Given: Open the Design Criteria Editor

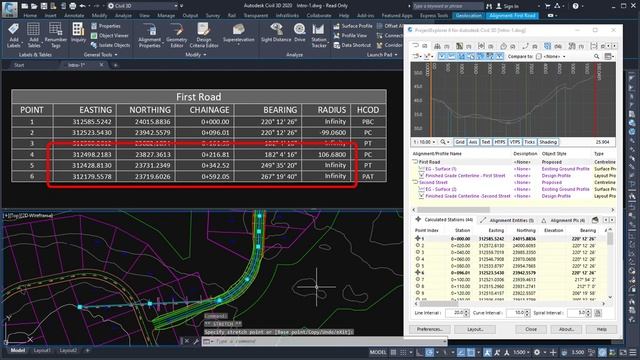Looking at the screenshot, I should point(204,35).
